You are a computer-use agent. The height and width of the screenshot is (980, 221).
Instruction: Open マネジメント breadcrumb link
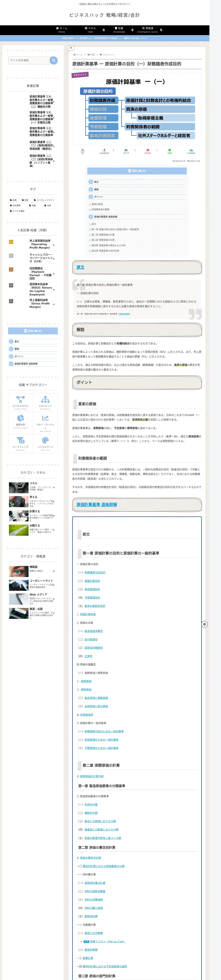[107, 55]
